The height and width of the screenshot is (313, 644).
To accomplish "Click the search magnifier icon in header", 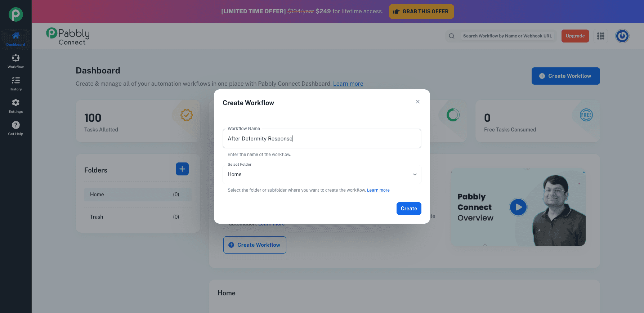I will (452, 36).
